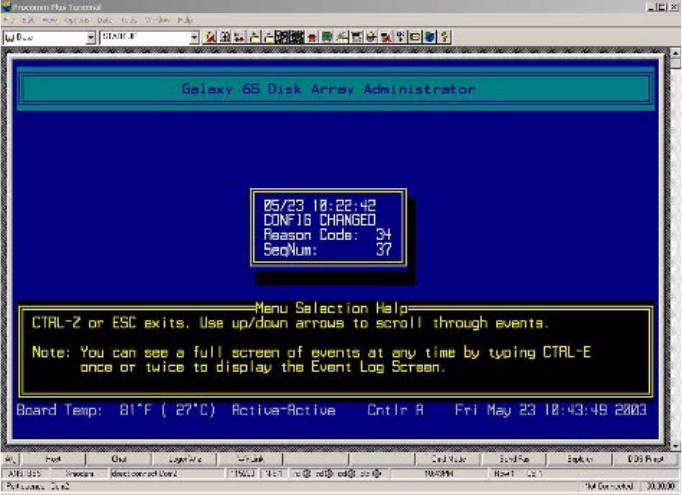Image resolution: width=682 pixels, height=495 pixels.
Task: Click the green monitor toolbar icon
Action: click(327, 37)
